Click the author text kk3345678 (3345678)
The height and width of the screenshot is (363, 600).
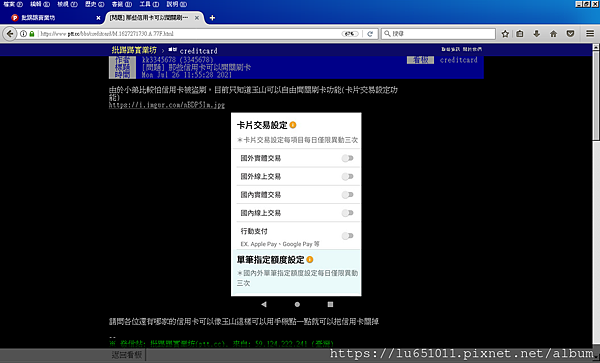point(178,60)
